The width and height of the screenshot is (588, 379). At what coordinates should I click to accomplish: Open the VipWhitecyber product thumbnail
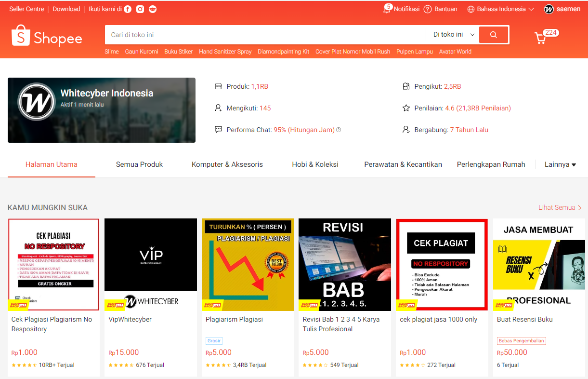[x=151, y=265]
